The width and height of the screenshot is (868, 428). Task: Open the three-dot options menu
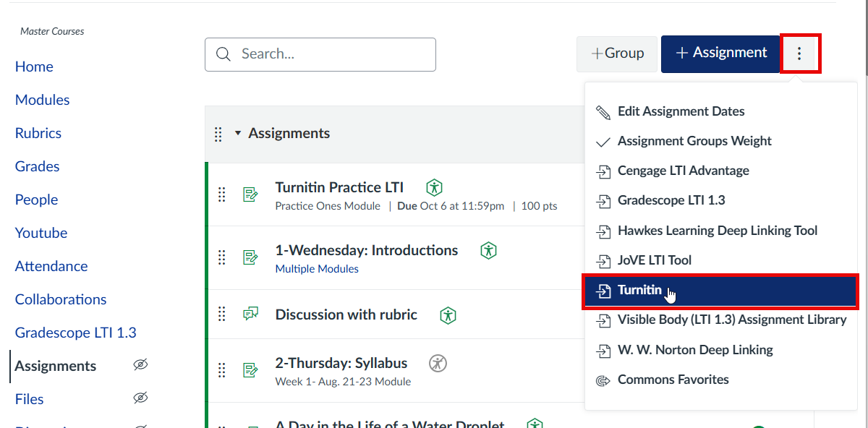pos(800,53)
